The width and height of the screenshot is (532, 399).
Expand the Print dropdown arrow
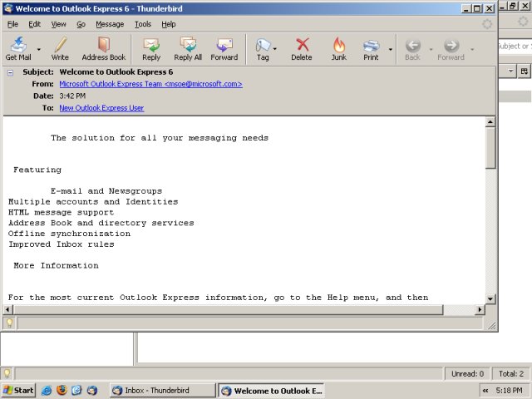coord(391,49)
